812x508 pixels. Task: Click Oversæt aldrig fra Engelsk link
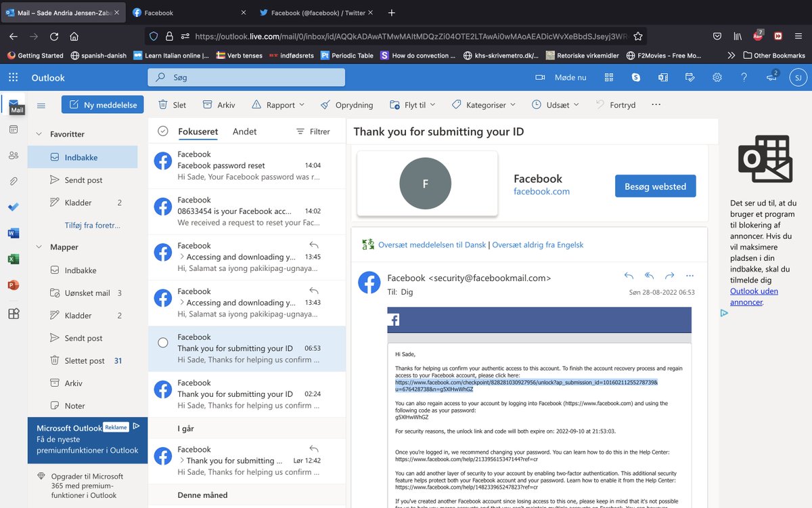pyautogui.click(x=537, y=245)
